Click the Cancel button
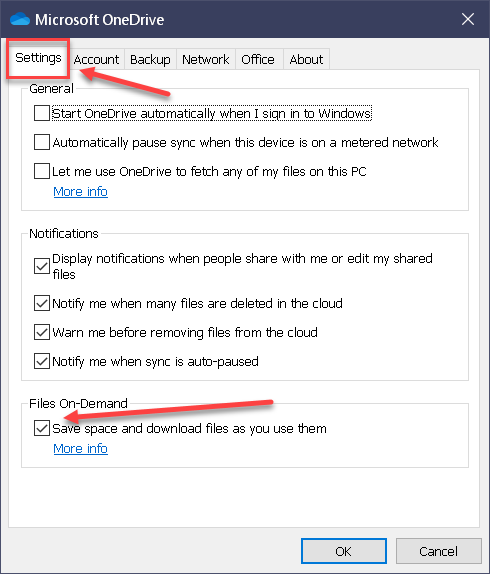 coord(438,551)
